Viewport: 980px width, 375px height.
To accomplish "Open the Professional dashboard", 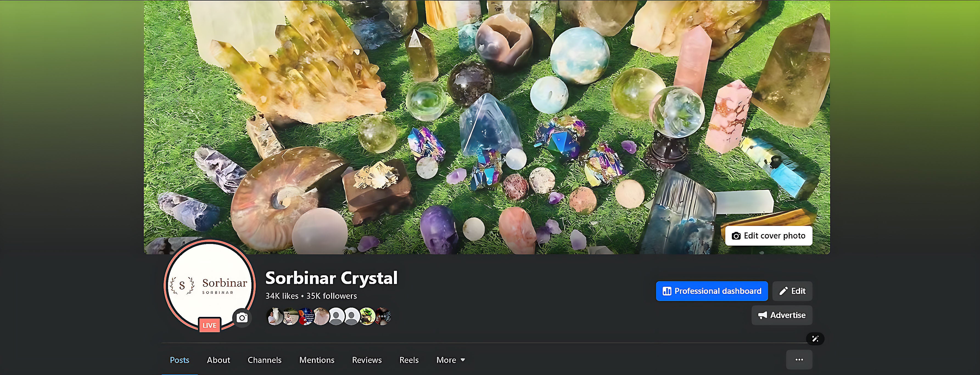I will click(x=712, y=291).
